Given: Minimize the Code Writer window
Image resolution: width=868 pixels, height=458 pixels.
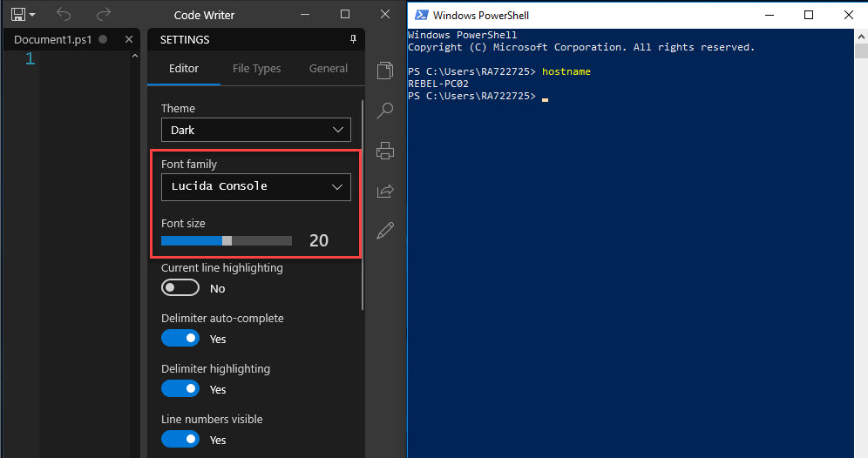Looking at the screenshot, I should pyautogui.click(x=305, y=15).
